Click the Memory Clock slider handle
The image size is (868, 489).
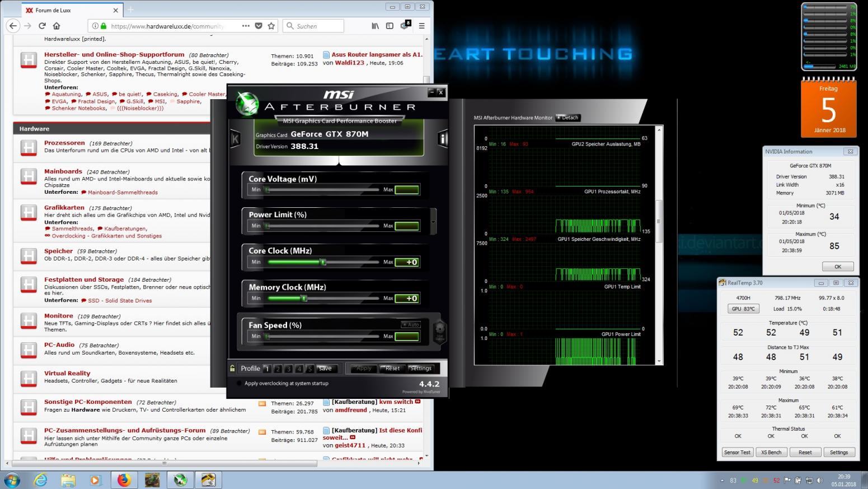click(304, 299)
